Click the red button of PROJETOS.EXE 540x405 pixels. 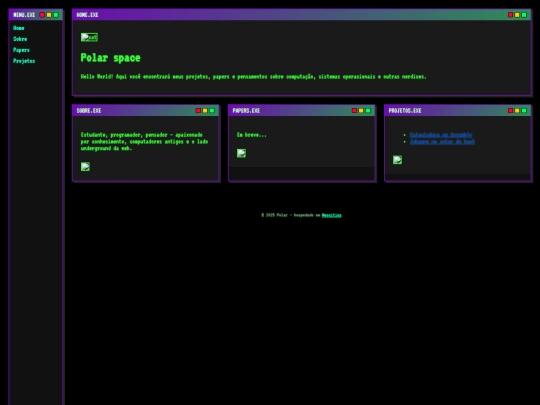click(x=510, y=111)
